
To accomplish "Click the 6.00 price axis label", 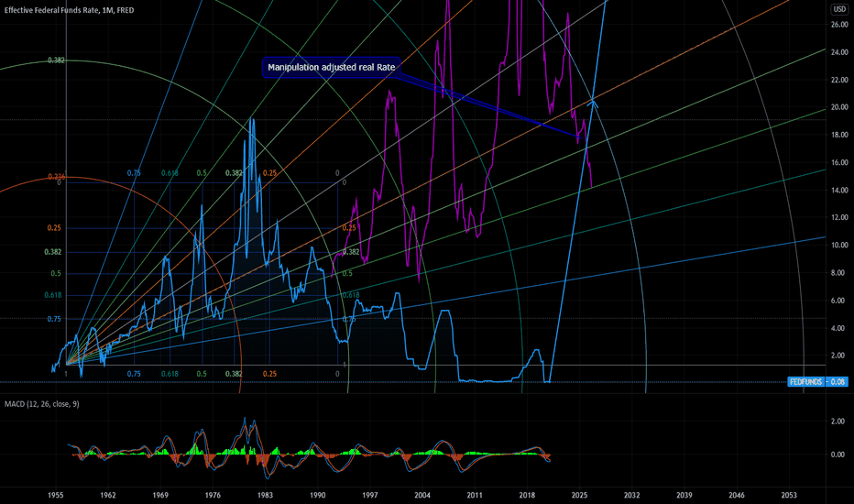I will tap(838, 301).
